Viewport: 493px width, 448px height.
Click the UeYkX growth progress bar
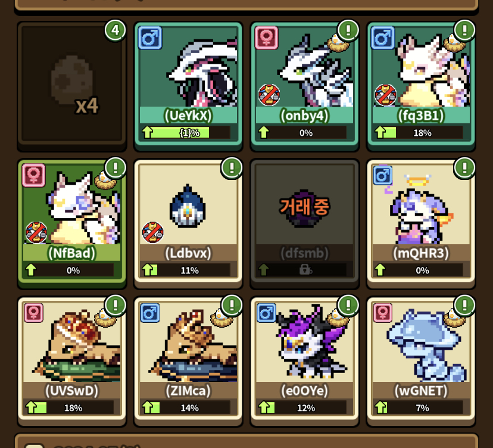[x=186, y=132]
